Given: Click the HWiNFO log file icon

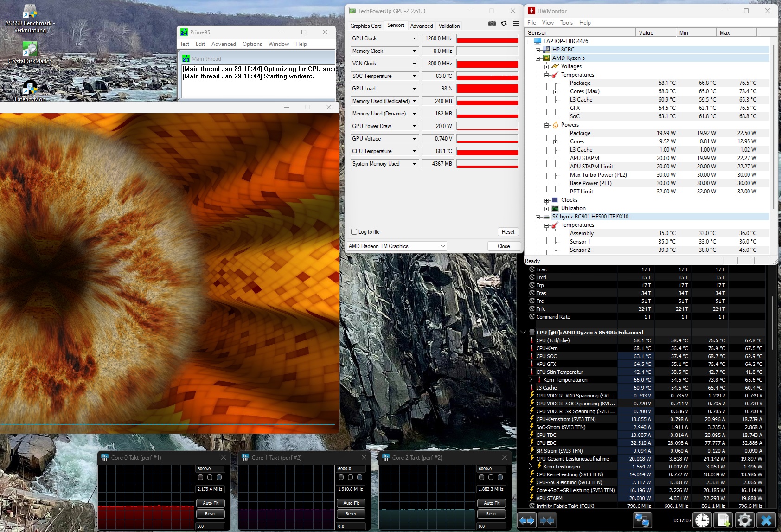Looking at the screenshot, I should click(x=723, y=520).
